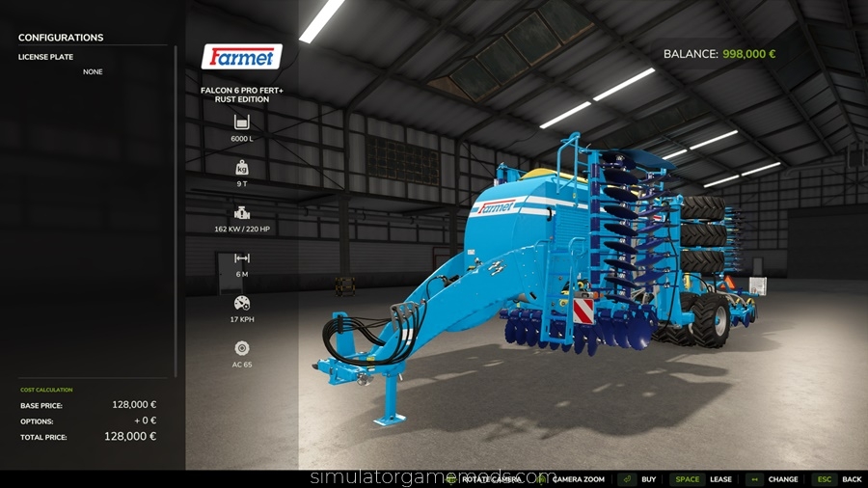Click the 9 T weight value
Viewport: 868px width, 488px height.
coord(242,183)
